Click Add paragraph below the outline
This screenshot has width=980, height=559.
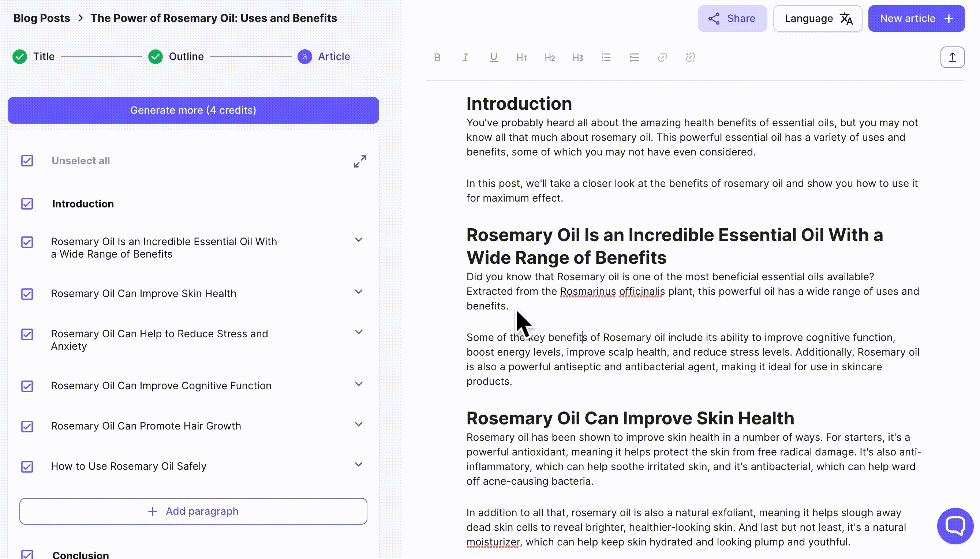(x=193, y=511)
